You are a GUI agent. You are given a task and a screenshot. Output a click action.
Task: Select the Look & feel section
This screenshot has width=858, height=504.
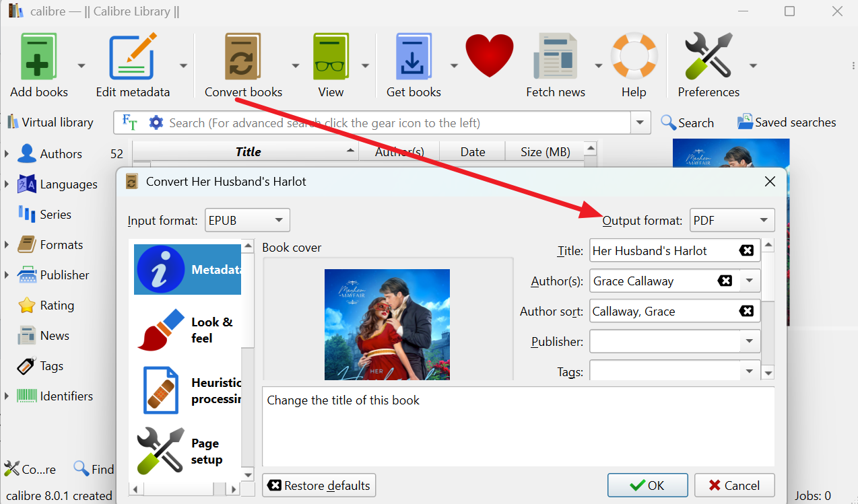187,330
